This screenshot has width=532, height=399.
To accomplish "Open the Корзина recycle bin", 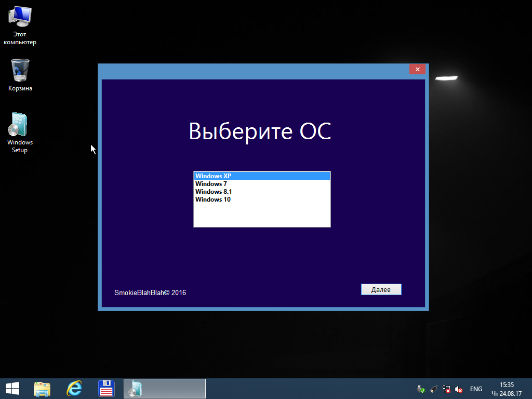I will point(19,69).
